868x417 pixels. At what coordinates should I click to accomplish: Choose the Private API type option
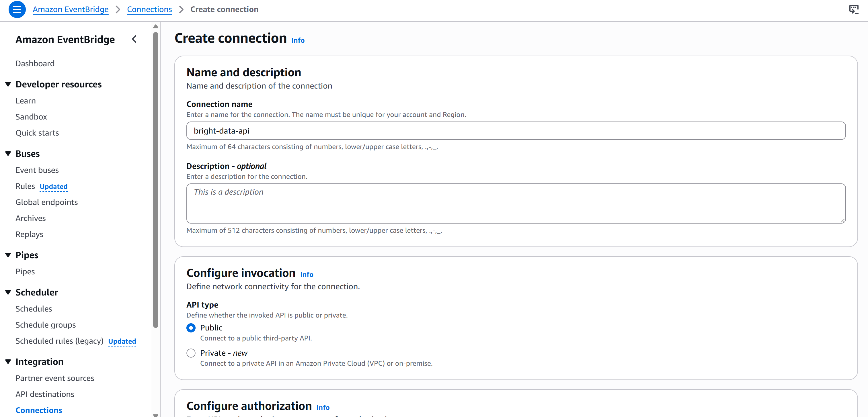[x=191, y=353]
